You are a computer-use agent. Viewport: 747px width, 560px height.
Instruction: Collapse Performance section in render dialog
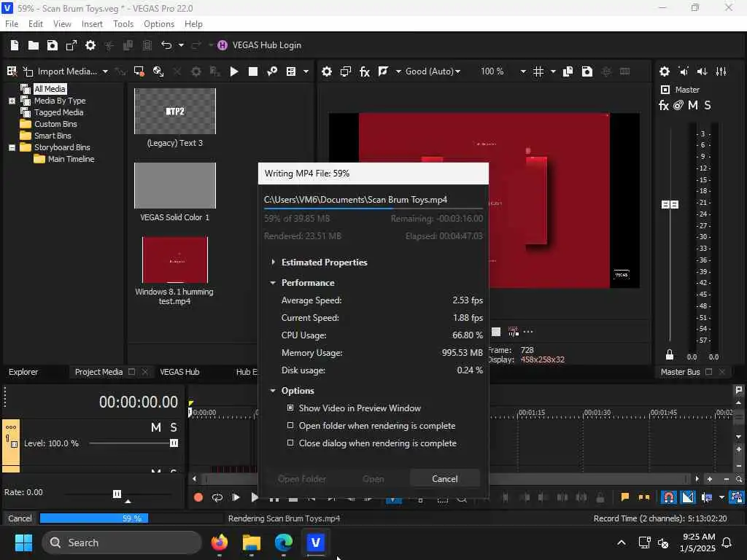[273, 283]
